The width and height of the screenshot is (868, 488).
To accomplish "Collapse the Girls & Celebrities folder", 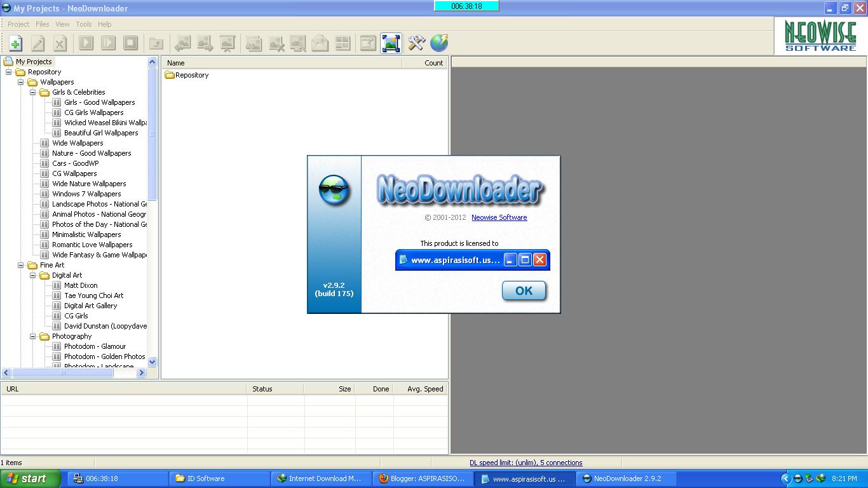I will tap(33, 92).
